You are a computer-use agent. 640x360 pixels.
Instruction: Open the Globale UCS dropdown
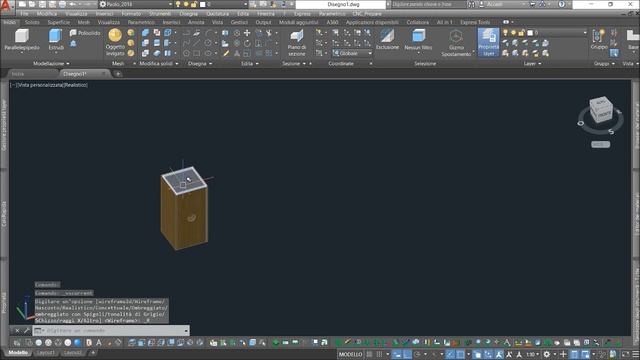pyautogui.click(x=352, y=53)
